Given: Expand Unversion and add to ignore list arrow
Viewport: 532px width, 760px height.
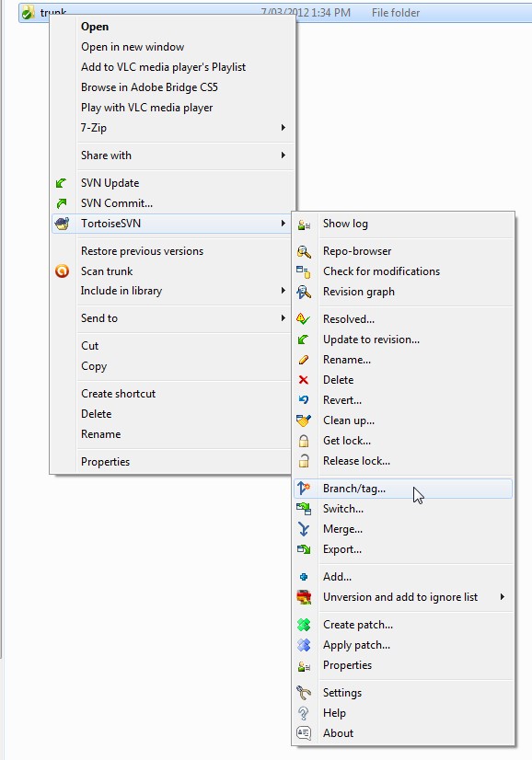Looking at the screenshot, I should (503, 596).
